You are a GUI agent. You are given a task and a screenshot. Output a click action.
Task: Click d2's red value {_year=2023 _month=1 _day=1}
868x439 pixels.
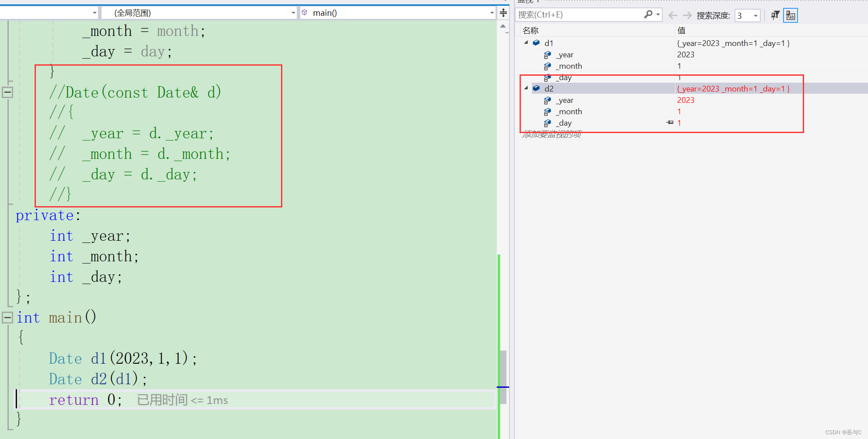click(734, 88)
